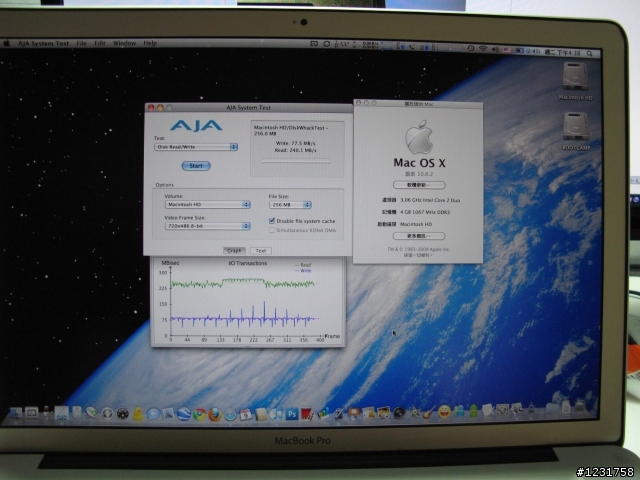
Task: Open the File menu
Action: (82, 43)
